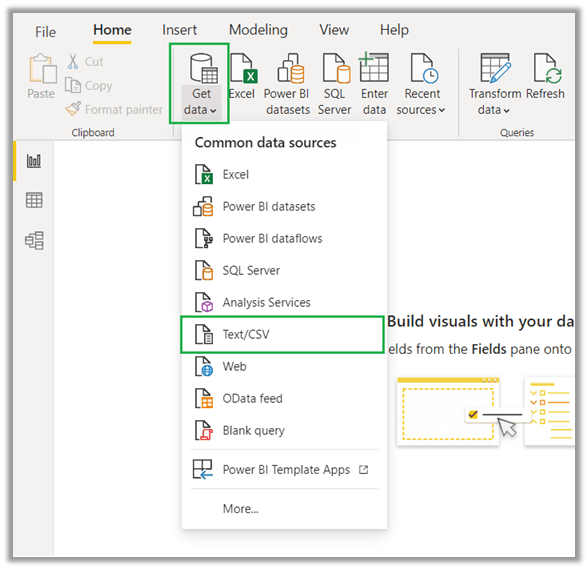Viewport: 588px width, 570px height.
Task: Switch to Model view in sidebar
Action: click(x=34, y=240)
